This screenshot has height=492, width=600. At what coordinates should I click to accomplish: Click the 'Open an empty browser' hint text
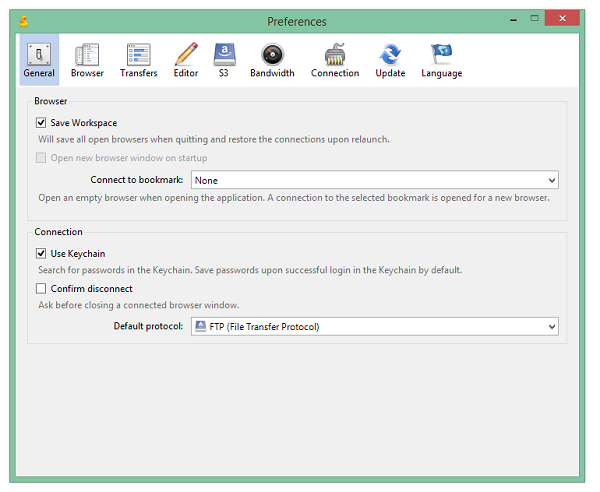pyautogui.click(x=293, y=198)
